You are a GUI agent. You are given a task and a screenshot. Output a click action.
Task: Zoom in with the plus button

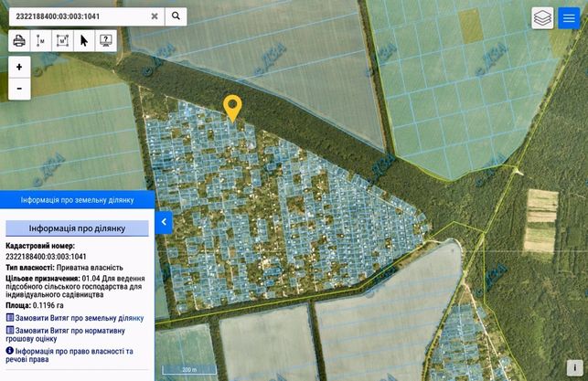click(19, 67)
